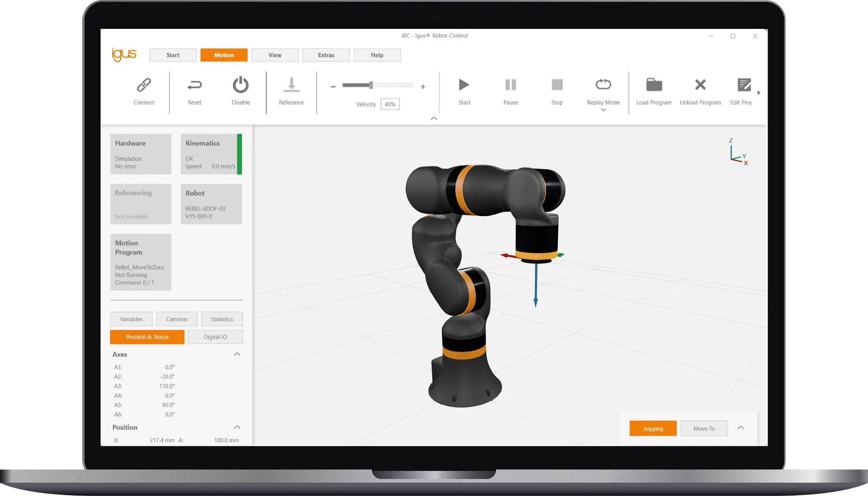868x496 pixels.
Task: Show the Statistics tab
Action: coord(222,319)
